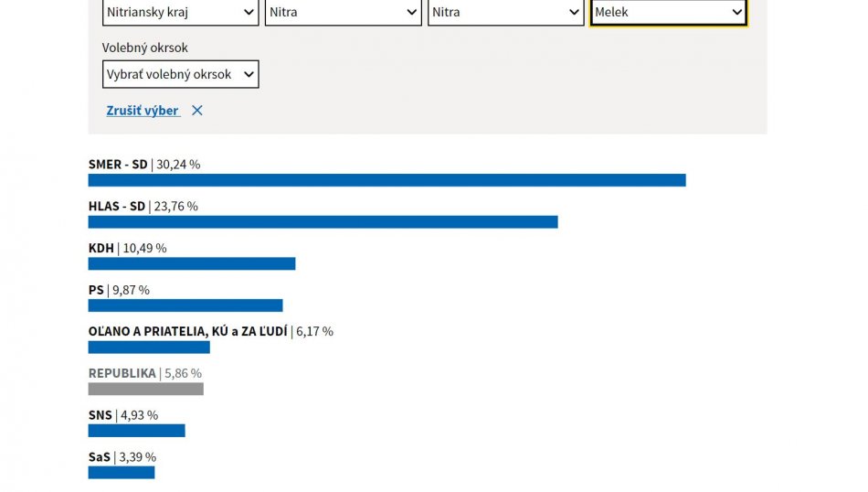Viewport: 868px width, 492px height.
Task: Open the Nitra dropdown beside Melek
Action: pyautogui.click(x=505, y=13)
